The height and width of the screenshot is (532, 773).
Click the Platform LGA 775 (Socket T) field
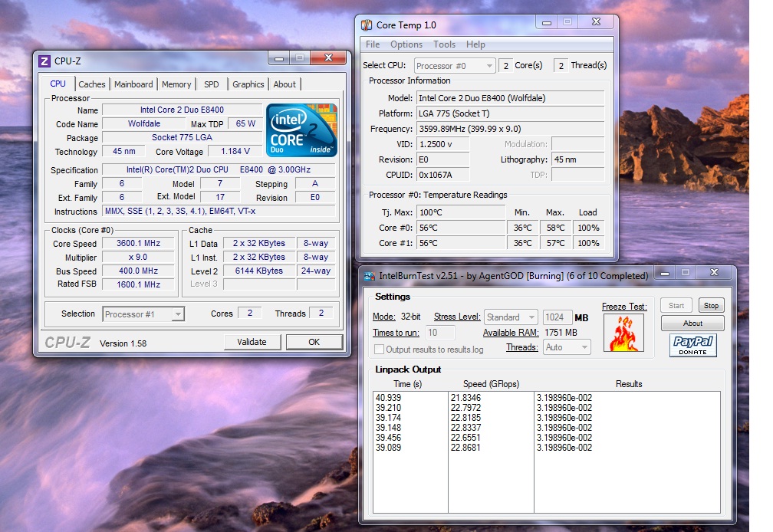click(510, 113)
